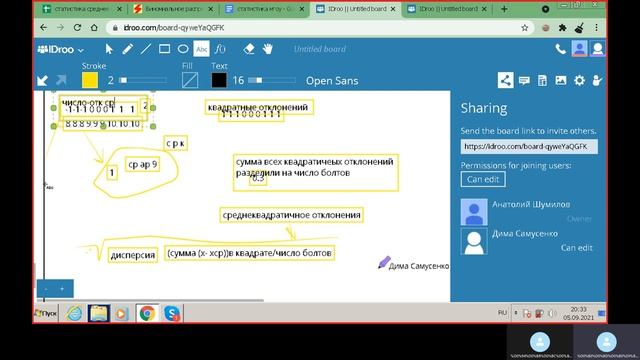
Task: Click zoom out minus button
Action: point(46,289)
